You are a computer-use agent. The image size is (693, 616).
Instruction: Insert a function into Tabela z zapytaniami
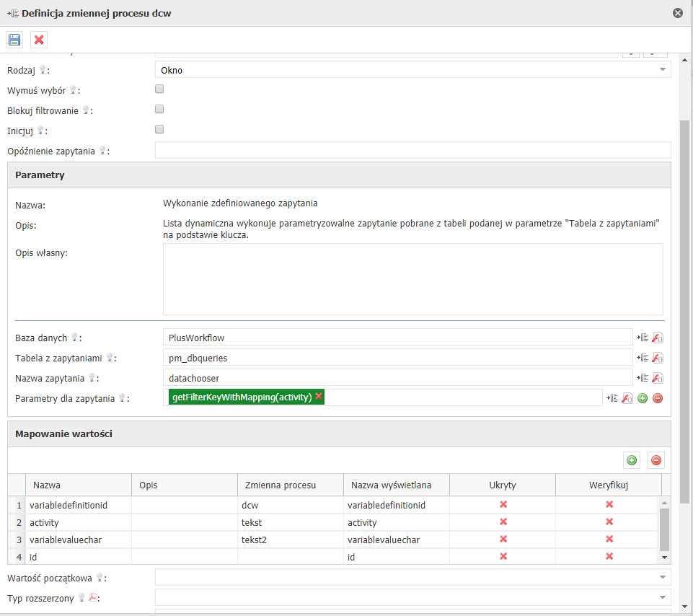[x=658, y=358]
